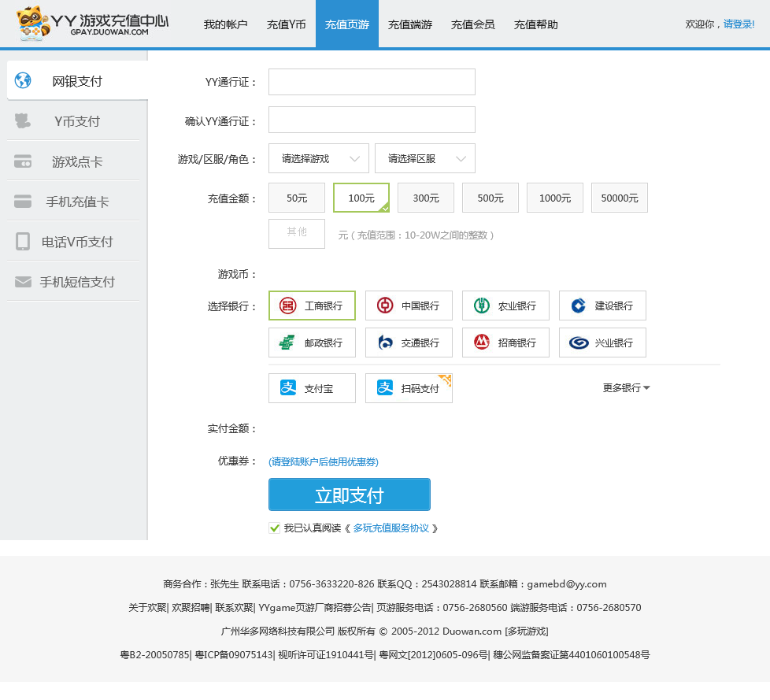
Task: Click the 其他 custom amount field
Action: (297, 234)
